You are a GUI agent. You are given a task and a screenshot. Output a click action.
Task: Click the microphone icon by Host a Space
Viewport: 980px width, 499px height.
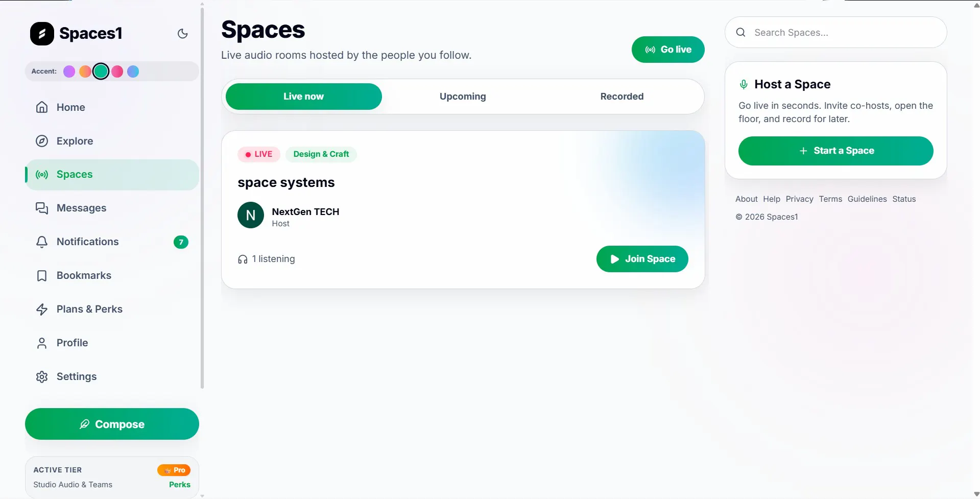tap(744, 84)
